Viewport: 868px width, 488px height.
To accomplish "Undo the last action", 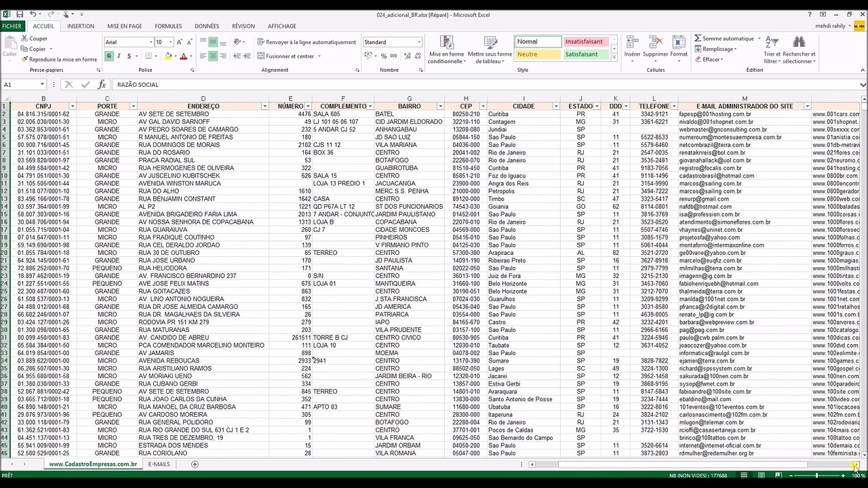I will click(33, 14).
